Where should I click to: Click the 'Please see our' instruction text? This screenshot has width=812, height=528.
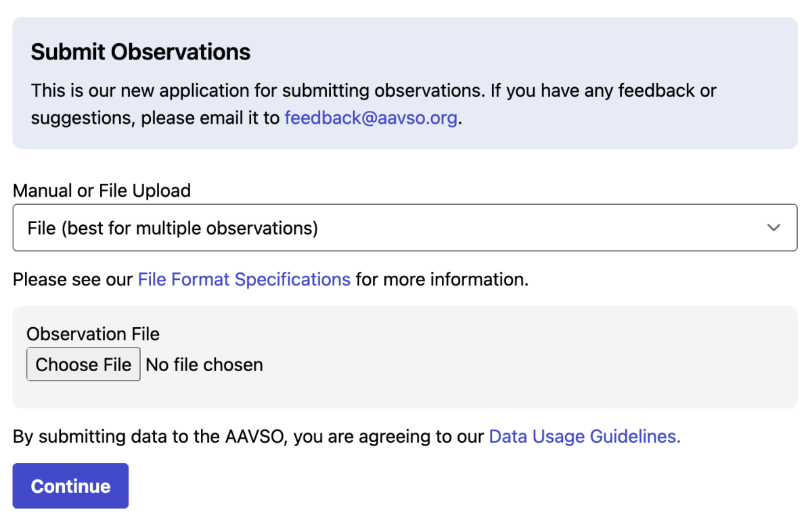click(73, 279)
